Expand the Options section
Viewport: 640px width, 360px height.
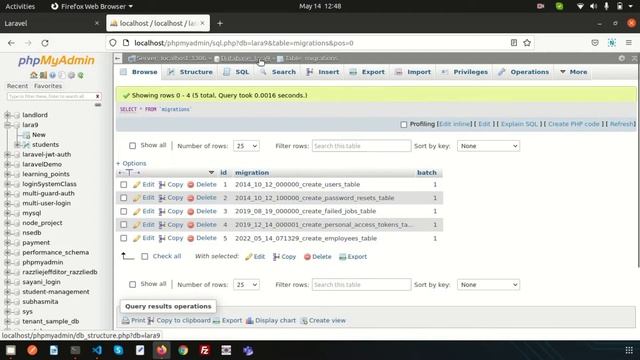(x=131, y=163)
